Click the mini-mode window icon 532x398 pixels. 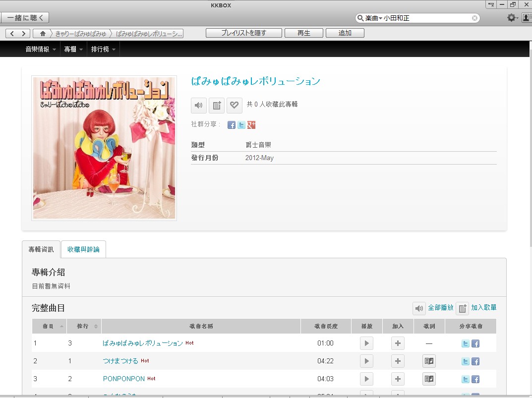pos(491,4)
